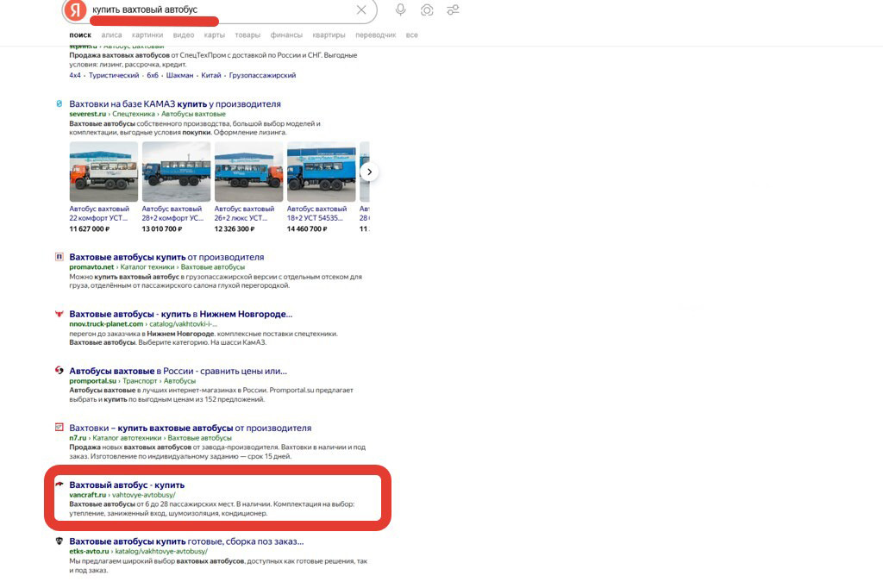Open vancraft.ru domain link
This screenshot has width=883, height=588.
pyautogui.click(x=87, y=495)
